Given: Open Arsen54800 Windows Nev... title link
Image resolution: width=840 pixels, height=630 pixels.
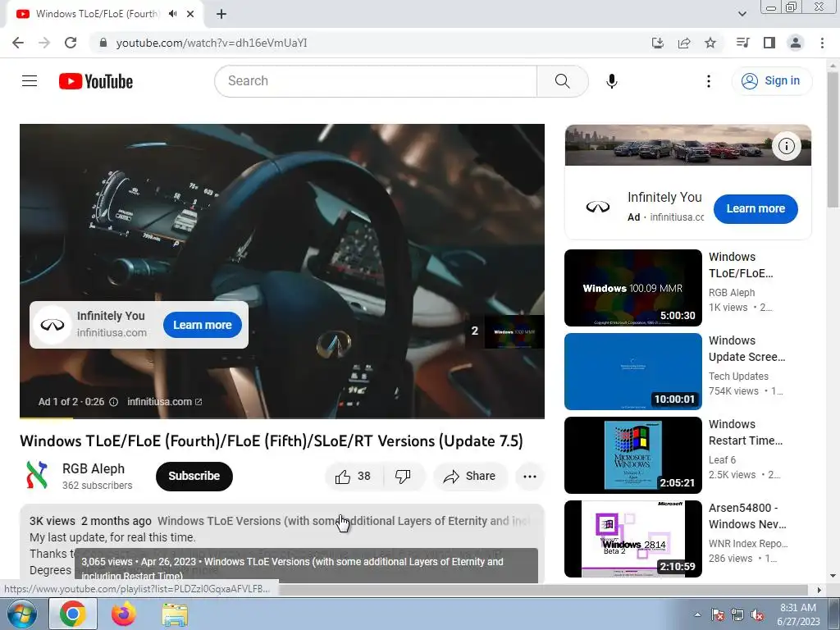Looking at the screenshot, I should click(x=747, y=516).
